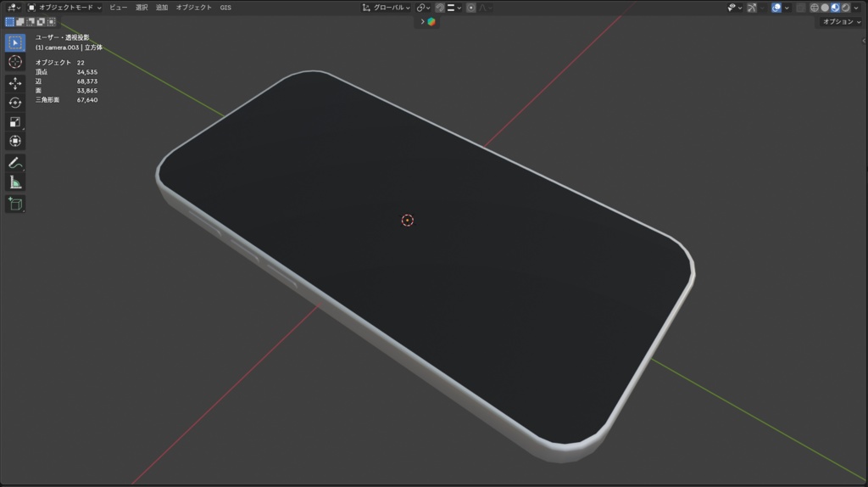Pick the Add Cube tool
This screenshot has height=487, width=868.
pos(15,204)
